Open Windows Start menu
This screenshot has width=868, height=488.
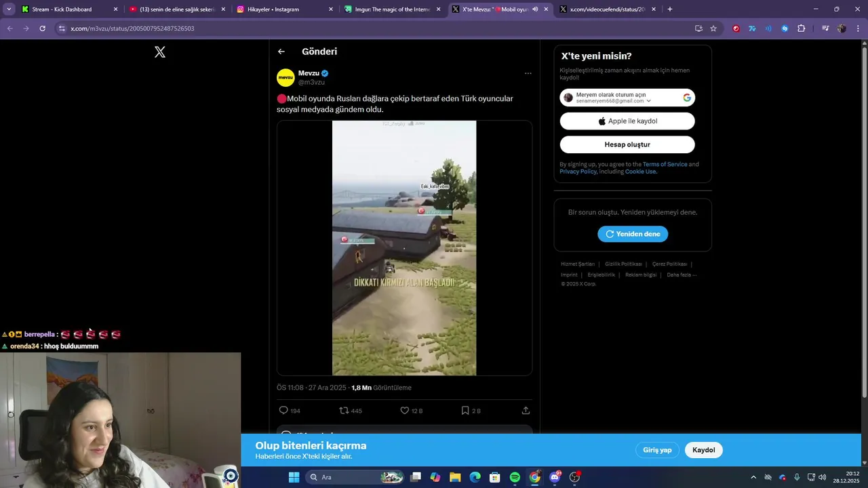tap(294, 477)
